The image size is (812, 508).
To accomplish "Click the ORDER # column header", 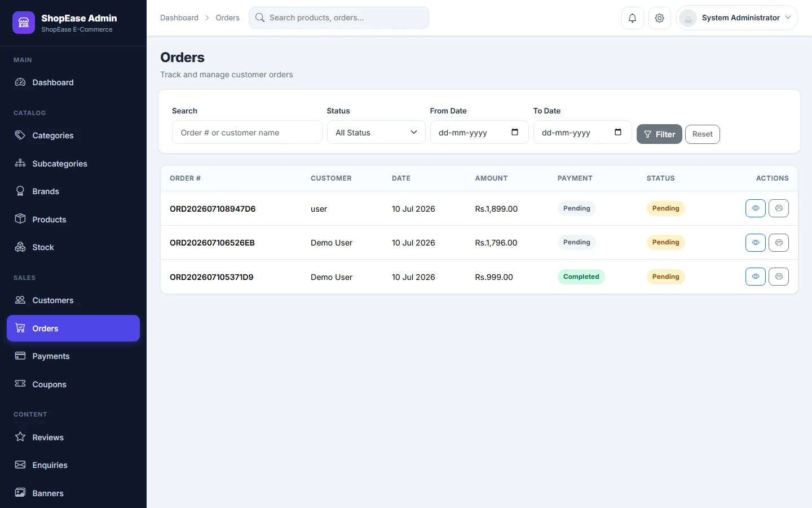I will (x=185, y=178).
